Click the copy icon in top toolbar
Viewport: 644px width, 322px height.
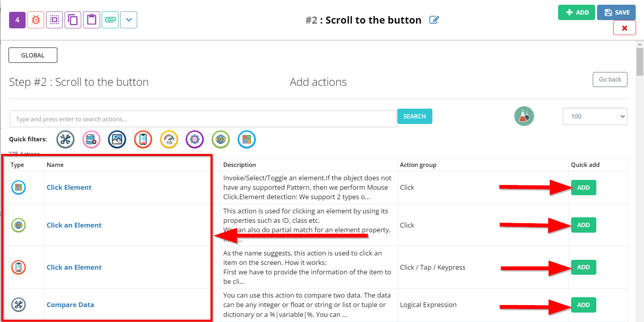click(x=73, y=20)
